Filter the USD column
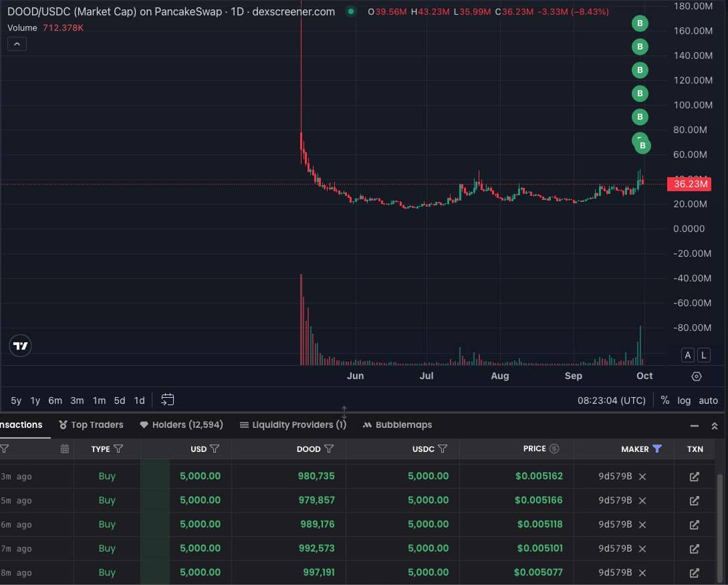The height and width of the screenshot is (585, 728). point(215,449)
